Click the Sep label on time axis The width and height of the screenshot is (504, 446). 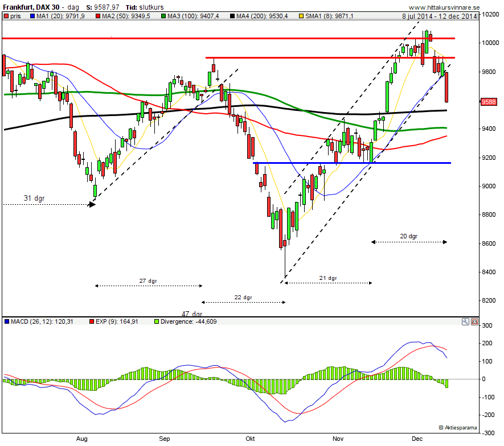(x=164, y=439)
